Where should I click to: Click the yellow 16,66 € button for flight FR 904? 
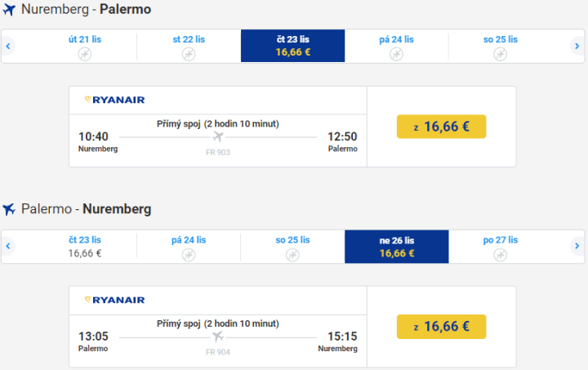[x=441, y=327]
